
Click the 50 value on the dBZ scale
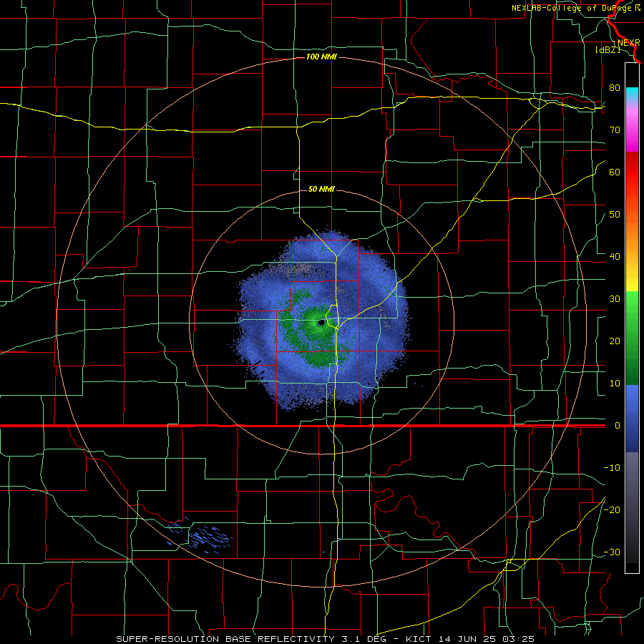point(615,215)
